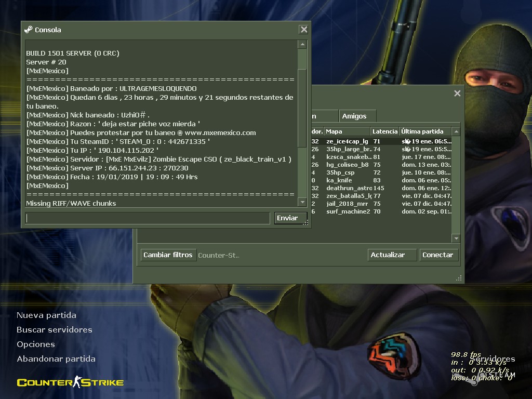This screenshot has width=532, height=399.
Task: Click the Counter-St.. filter label
Action: click(x=219, y=255)
